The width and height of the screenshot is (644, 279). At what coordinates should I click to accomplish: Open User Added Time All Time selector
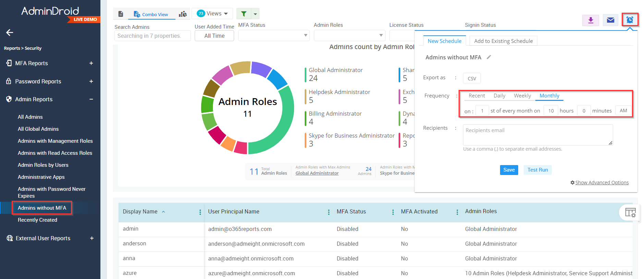coord(214,36)
